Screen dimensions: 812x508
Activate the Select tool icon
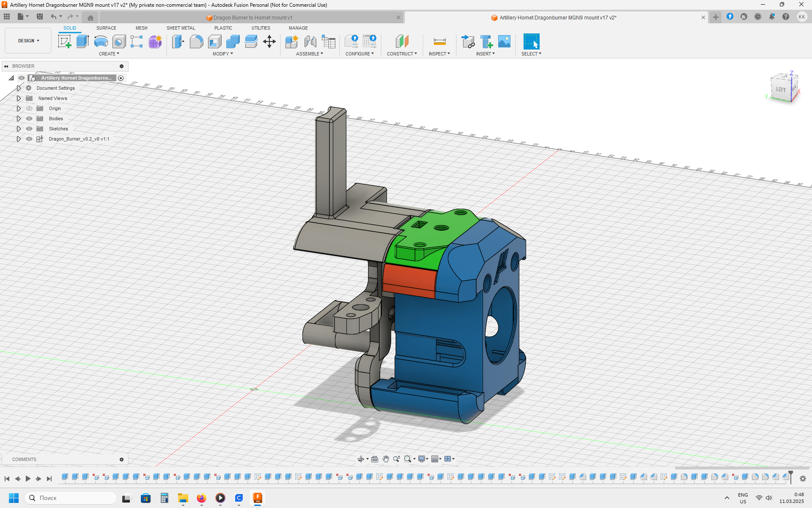tap(531, 41)
